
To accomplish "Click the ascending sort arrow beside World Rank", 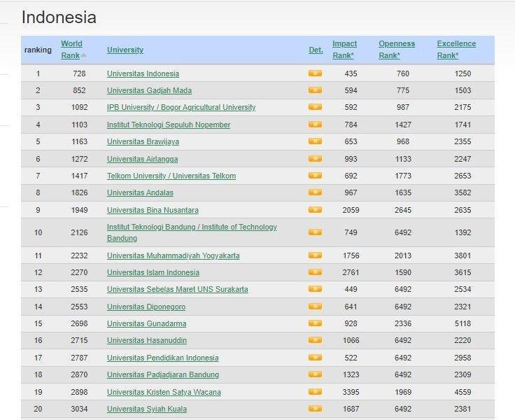I will pos(84,55).
